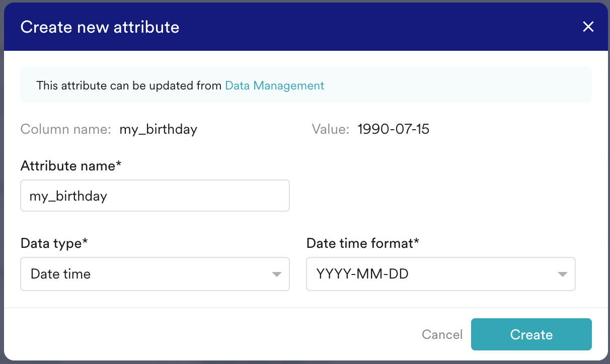Click 'This attribute can be updated from' text
The width and height of the screenshot is (610, 364).
click(129, 85)
